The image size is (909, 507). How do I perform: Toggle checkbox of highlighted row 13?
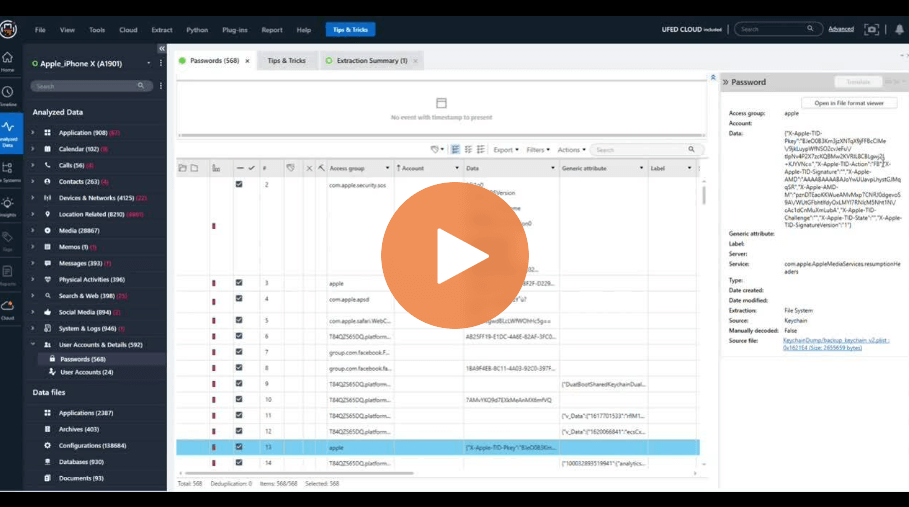[x=239, y=447]
